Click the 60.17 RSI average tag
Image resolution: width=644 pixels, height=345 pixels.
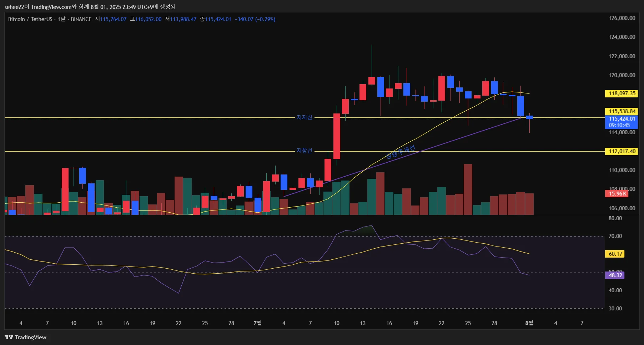pyautogui.click(x=615, y=254)
